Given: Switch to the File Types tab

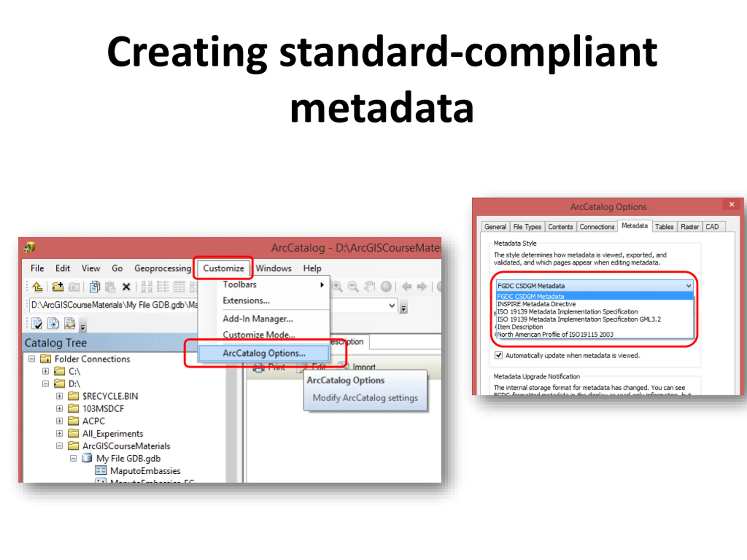Looking at the screenshot, I should tap(527, 227).
